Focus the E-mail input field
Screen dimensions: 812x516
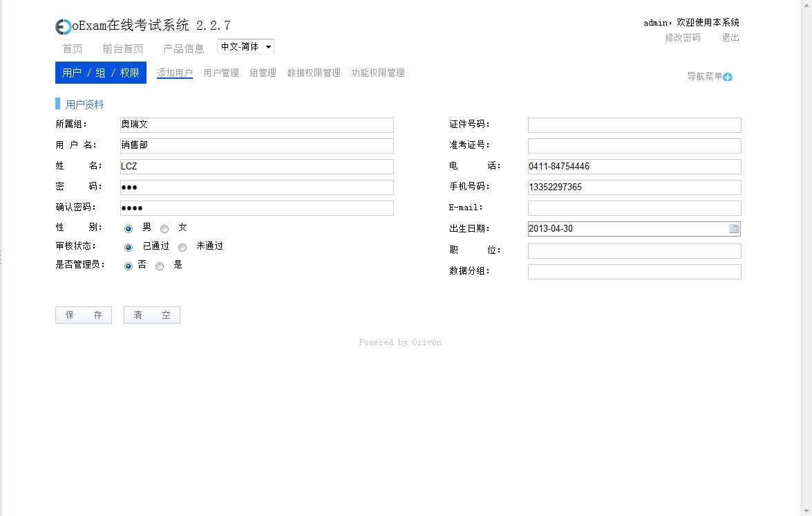point(634,208)
